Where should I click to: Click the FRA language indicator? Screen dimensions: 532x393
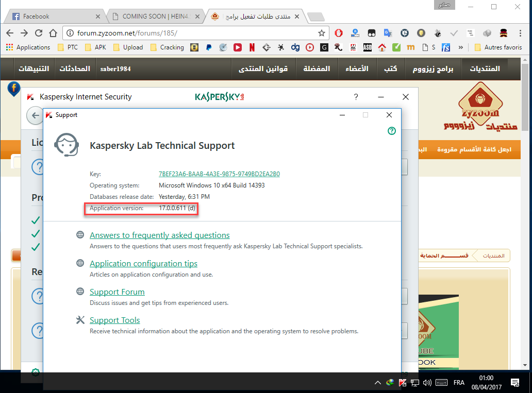click(459, 383)
